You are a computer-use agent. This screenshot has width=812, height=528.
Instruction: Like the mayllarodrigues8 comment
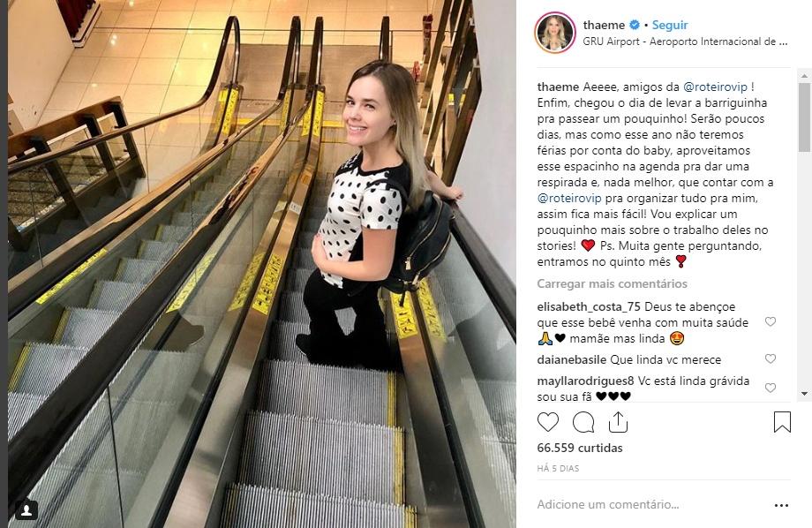[x=771, y=388]
